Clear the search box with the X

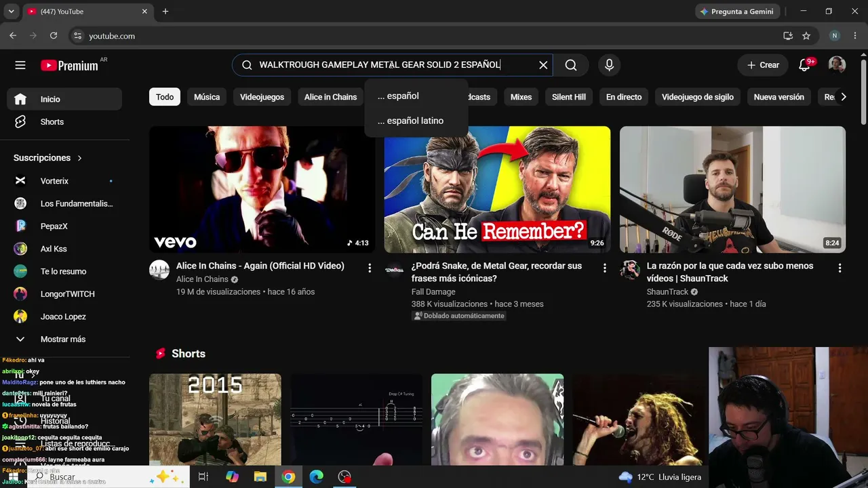(x=543, y=65)
